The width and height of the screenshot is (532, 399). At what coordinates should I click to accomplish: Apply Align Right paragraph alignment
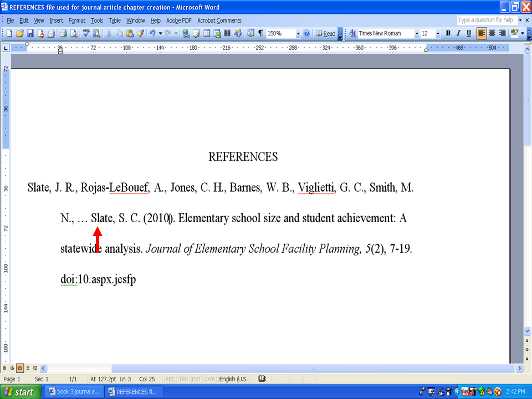pyautogui.click(x=503, y=33)
